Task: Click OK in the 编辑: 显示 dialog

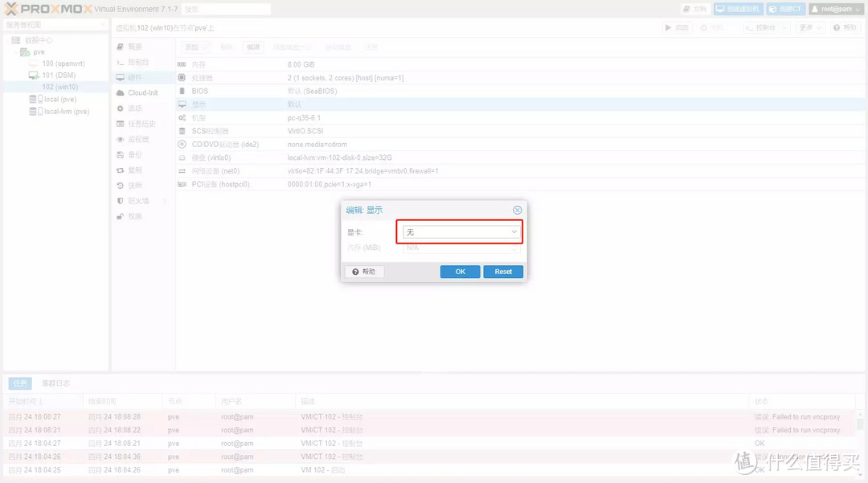Action: (460, 272)
